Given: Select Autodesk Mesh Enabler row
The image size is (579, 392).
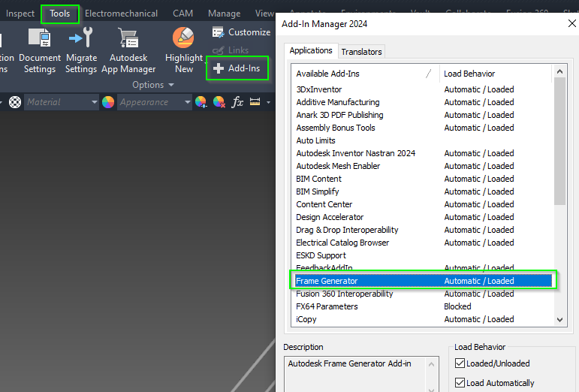Looking at the screenshot, I should coord(423,166).
